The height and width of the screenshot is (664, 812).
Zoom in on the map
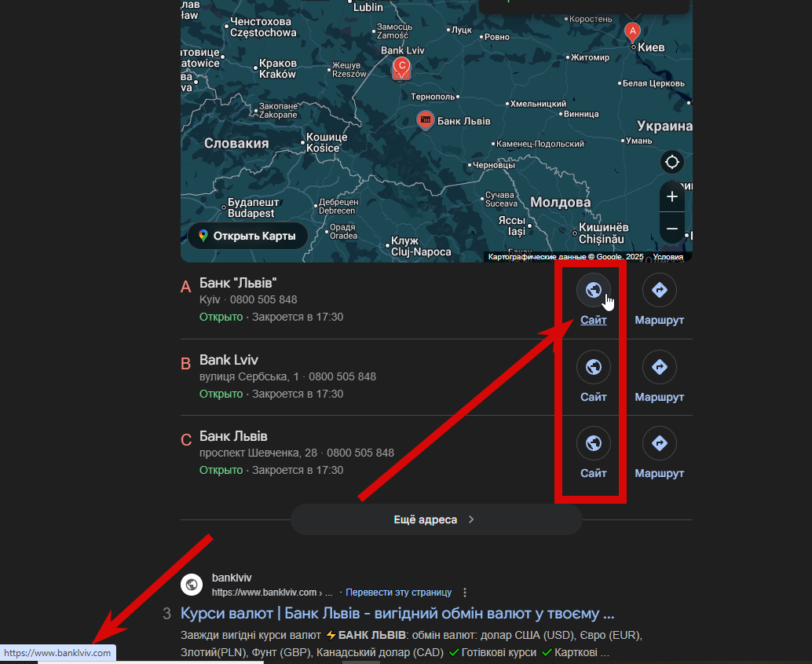point(671,196)
